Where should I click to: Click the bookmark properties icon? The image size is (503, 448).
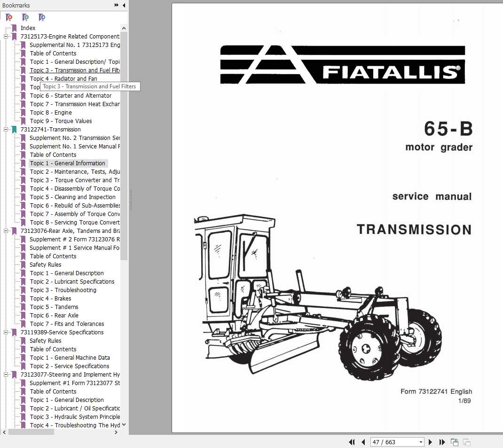pos(42,17)
